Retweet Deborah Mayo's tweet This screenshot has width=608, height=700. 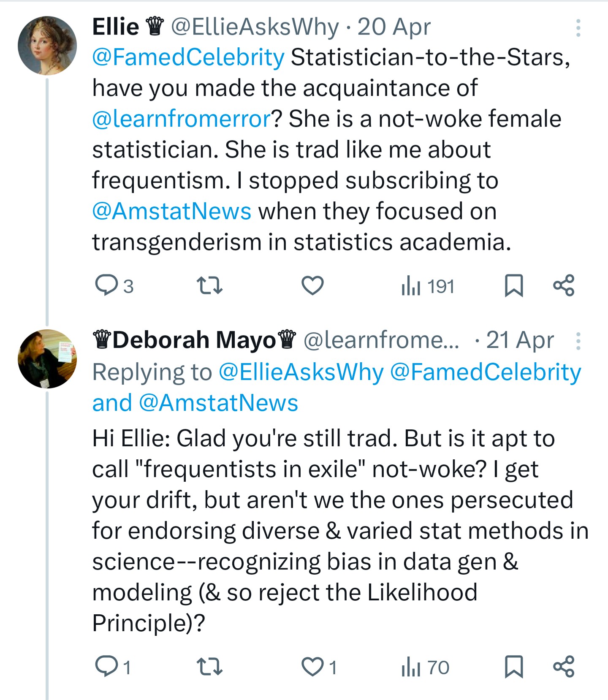(210, 667)
